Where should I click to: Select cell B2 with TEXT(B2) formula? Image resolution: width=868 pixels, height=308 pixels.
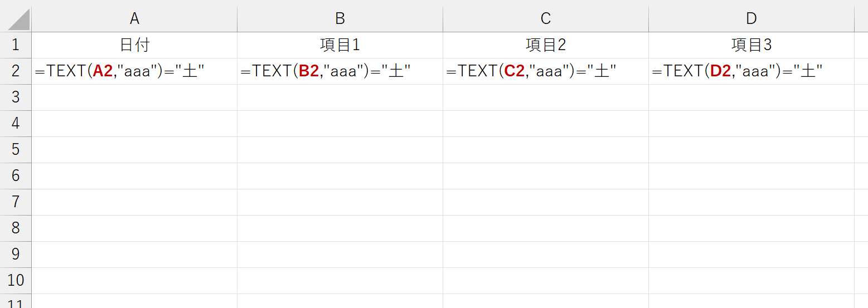click(340, 71)
